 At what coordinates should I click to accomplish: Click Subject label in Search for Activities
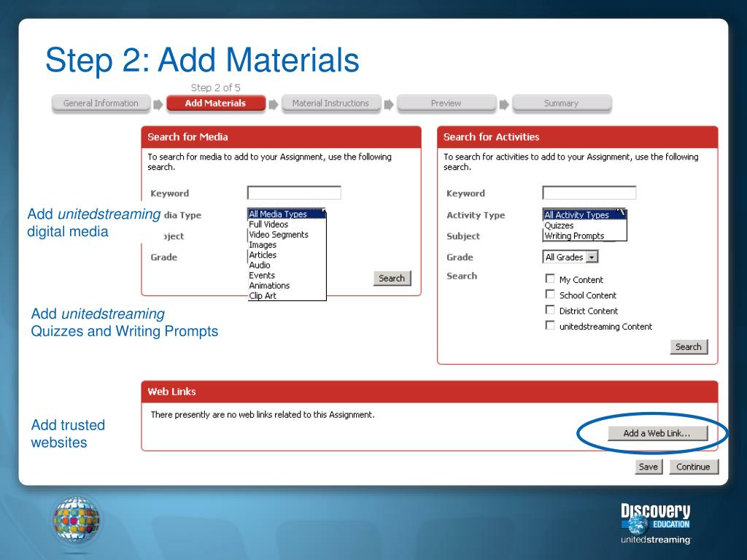click(x=463, y=236)
